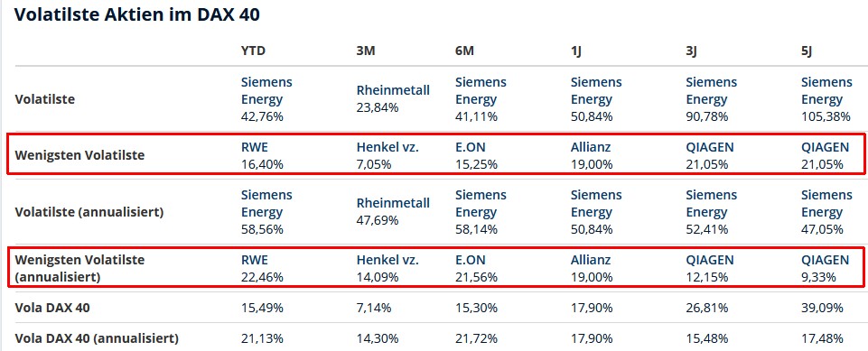Screen dimensions: 868x351
Task: Open QIAGEN link showing 9,33%
Action: tap(825, 260)
